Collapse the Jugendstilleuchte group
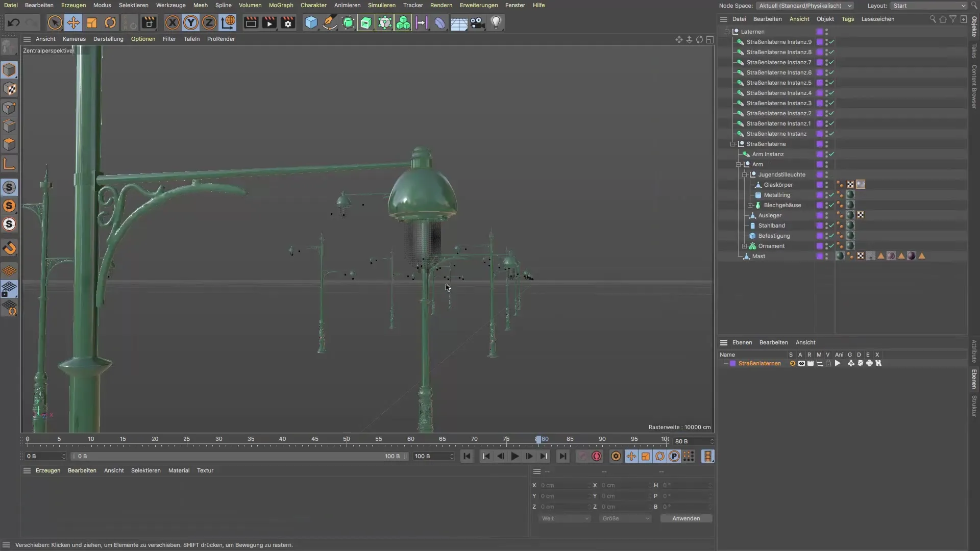Image resolution: width=980 pixels, height=551 pixels. coord(745,174)
